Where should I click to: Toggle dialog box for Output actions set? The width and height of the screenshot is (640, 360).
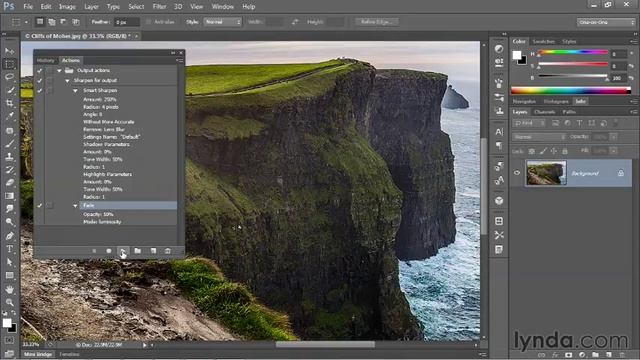[x=49, y=70]
